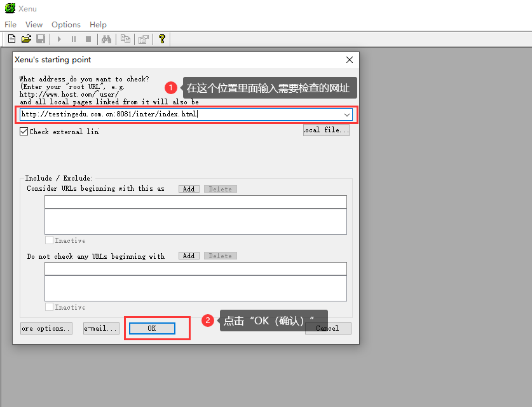Click the Copy toolbar icon
This screenshot has width=532, height=407.
(x=126, y=39)
